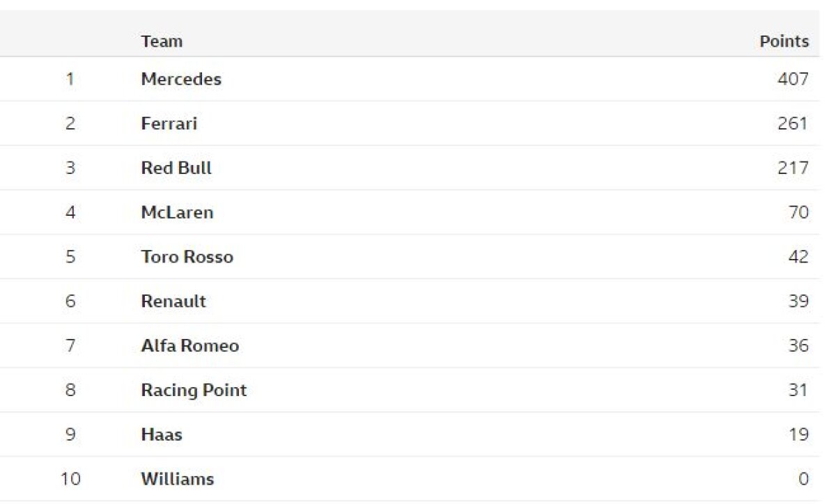Image resolution: width=836 pixels, height=504 pixels.
Task: Open the Renault team entry
Action: click(173, 301)
